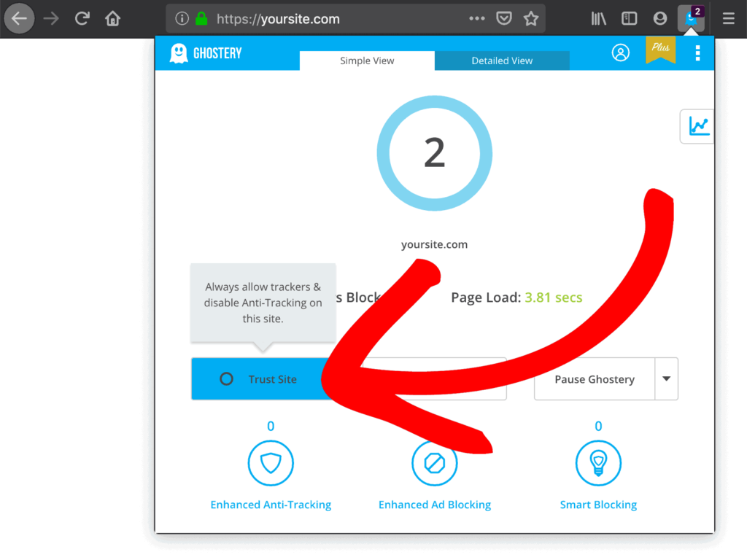
Task: Open the page actions ellipsis menu in address bar
Action: coord(476,18)
